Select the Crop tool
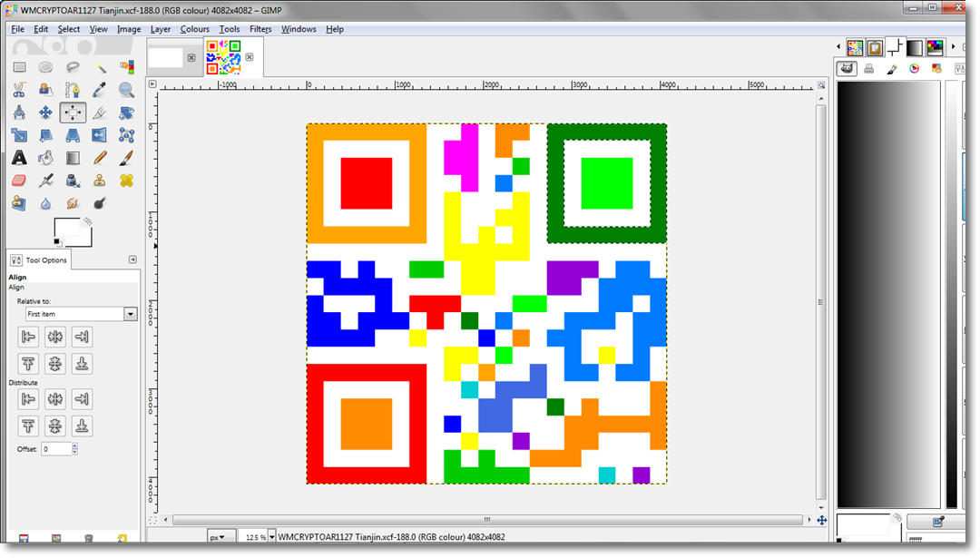 pos(100,113)
